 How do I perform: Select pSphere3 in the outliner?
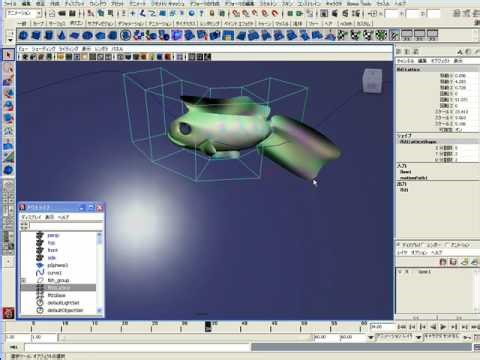(x=58, y=265)
